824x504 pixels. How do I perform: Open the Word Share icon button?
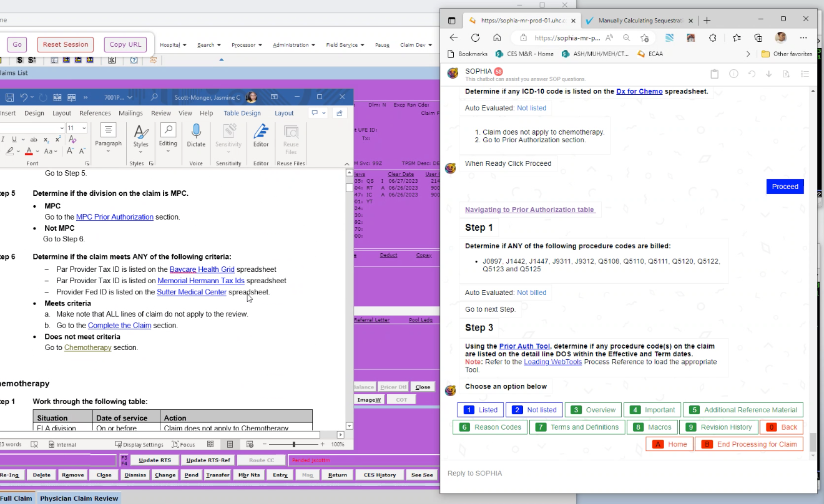339,113
